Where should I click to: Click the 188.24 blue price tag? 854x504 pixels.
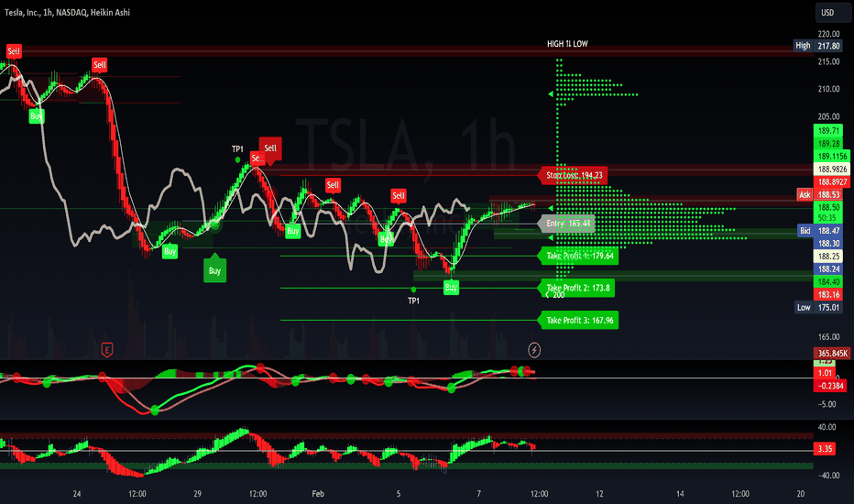(x=828, y=269)
